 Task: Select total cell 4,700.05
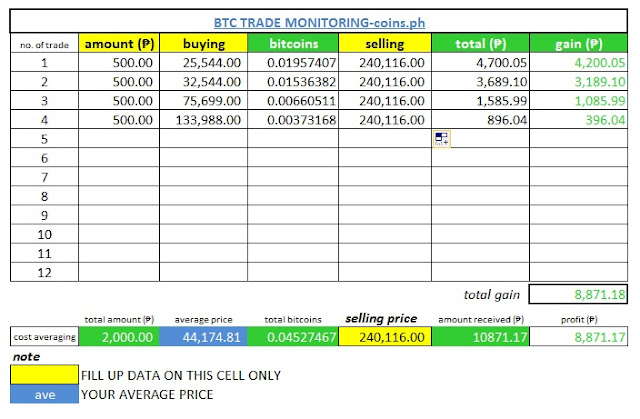pos(480,62)
